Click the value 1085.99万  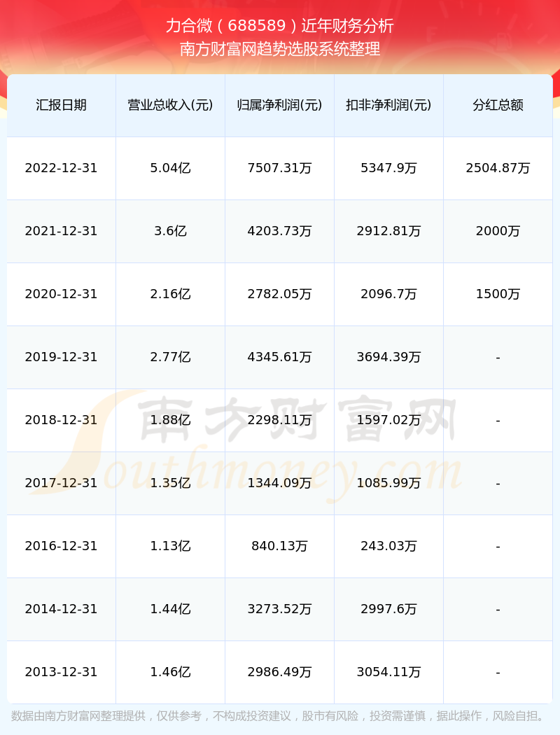389,483
